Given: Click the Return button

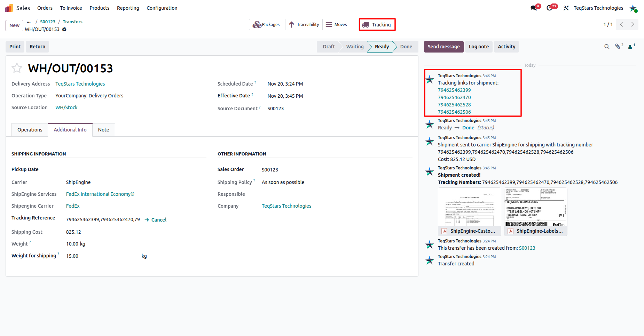Looking at the screenshot, I should click(x=38, y=47).
